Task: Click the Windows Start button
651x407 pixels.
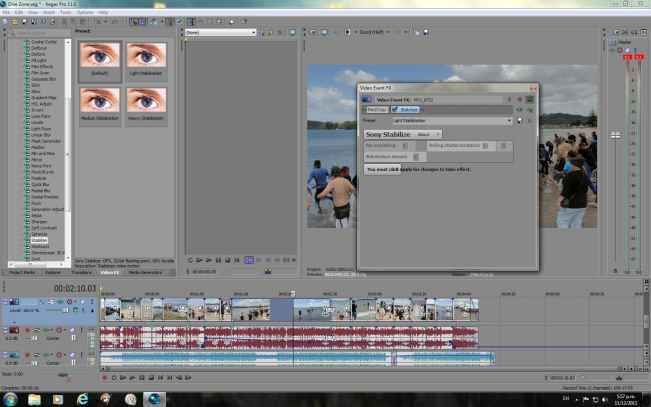Action: [11, 398]
